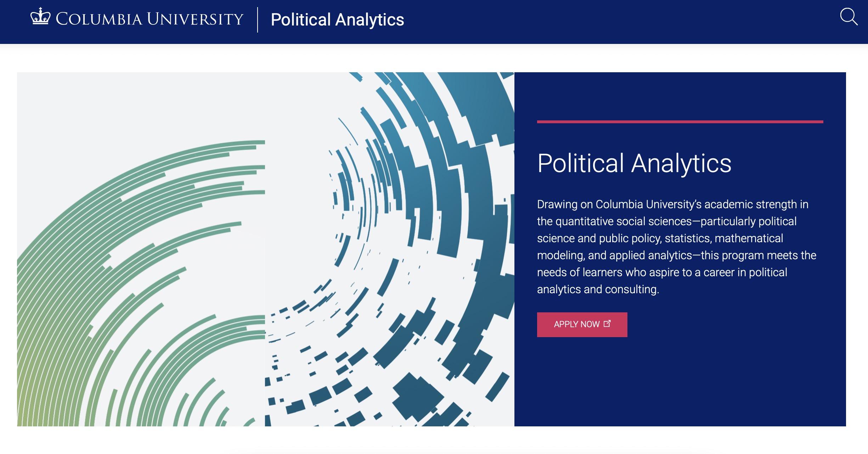868x454 pixels.
Task: Click the large Political Analytics panel heading
Action: pyautogui.click(x=634, y=163)
